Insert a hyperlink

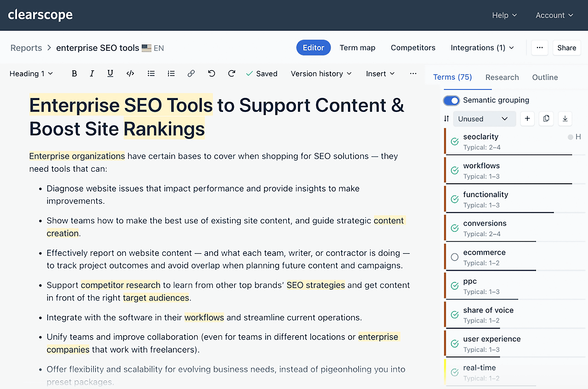click(191, 73)
